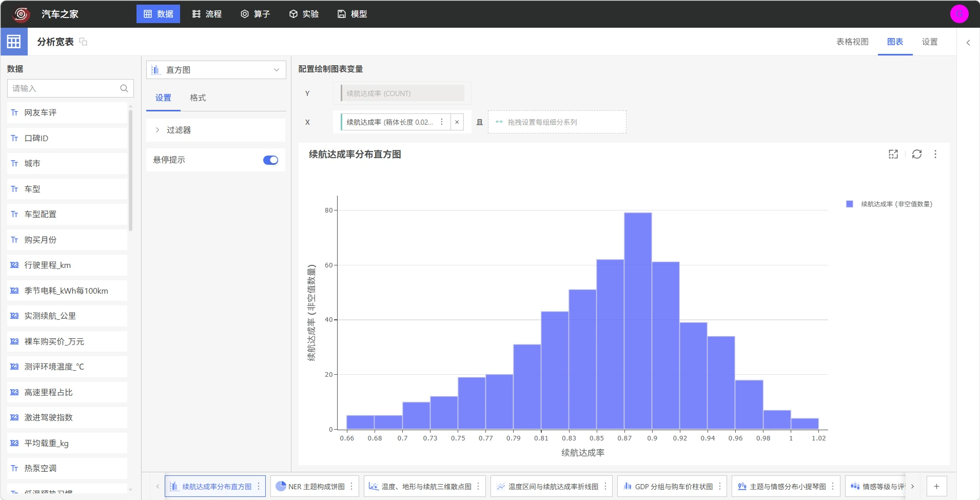The width and height of the screenshot is (980, 500).
Task: Select the 车型 field
Action: 67,189
